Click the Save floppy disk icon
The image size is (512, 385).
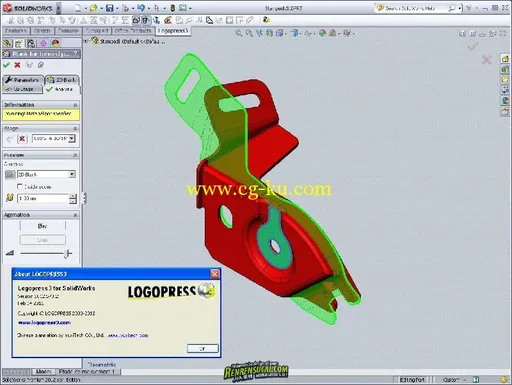click(109, 8)
